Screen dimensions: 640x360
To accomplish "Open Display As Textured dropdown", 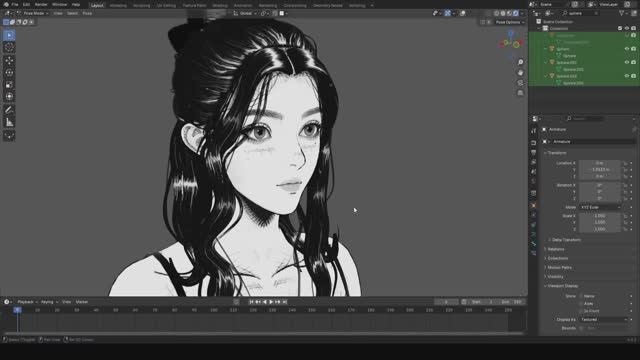I will tap(603, 320).
